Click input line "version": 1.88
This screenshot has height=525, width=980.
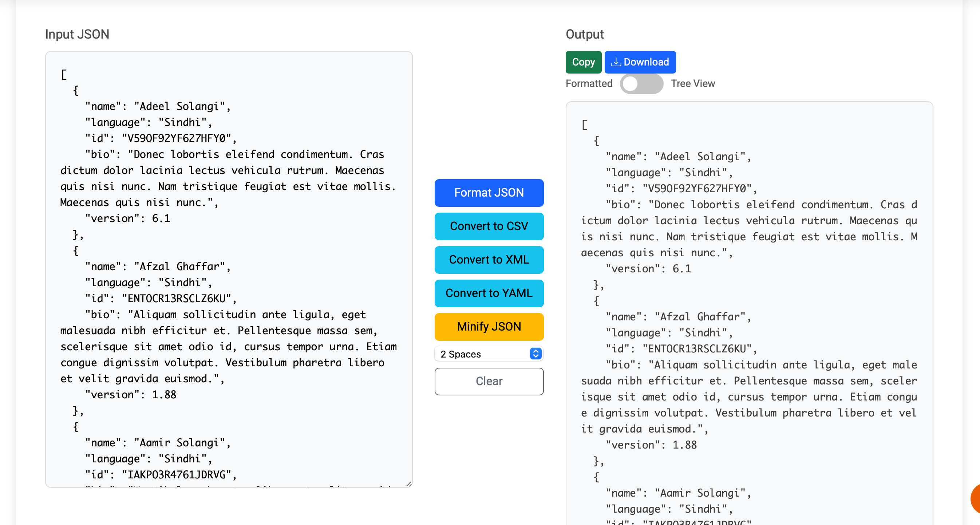(x=130, y=395)
